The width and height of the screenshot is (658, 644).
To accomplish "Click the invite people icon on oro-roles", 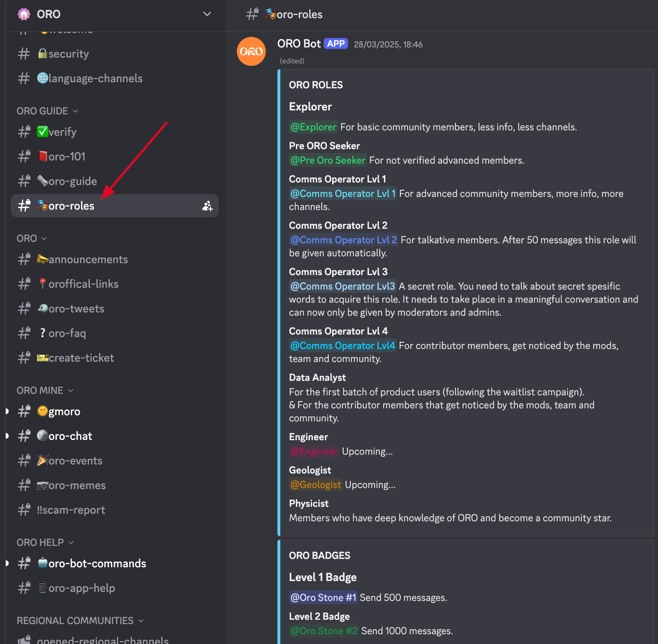I will (207, 206).
